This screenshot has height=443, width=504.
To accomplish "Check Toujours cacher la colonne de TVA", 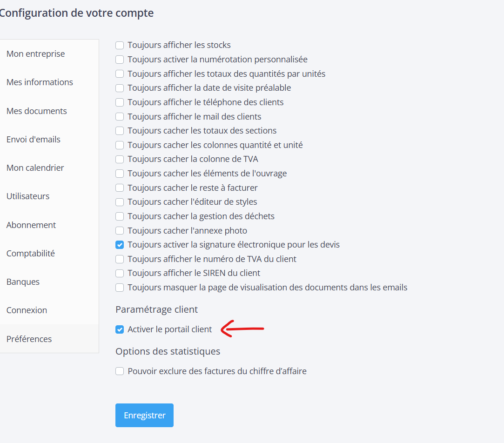I will [120, 159].
